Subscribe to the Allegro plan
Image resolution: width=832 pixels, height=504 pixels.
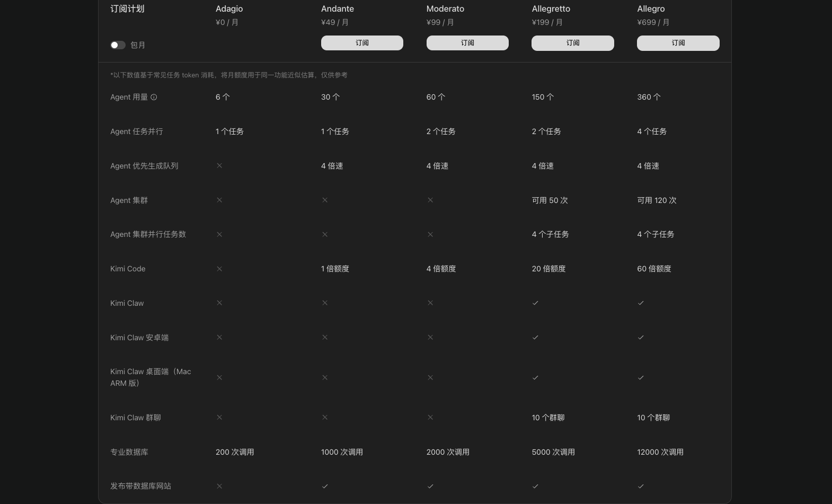click(678, 43)
